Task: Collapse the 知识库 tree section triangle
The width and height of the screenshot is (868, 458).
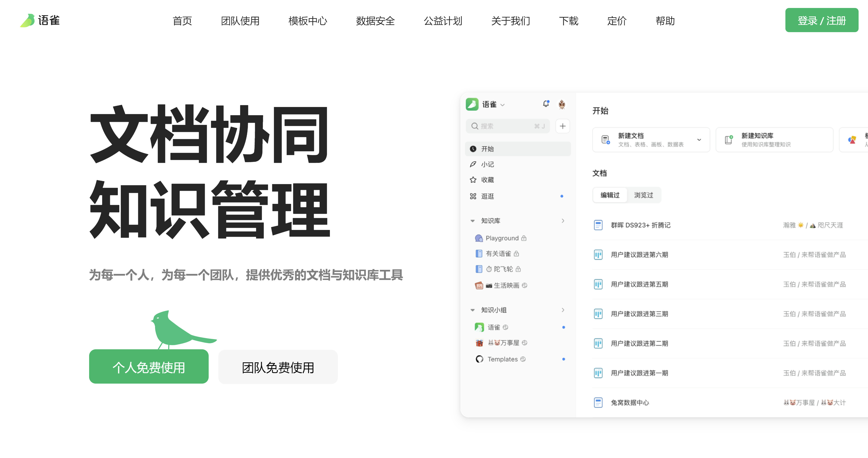Action: point(472,221)
